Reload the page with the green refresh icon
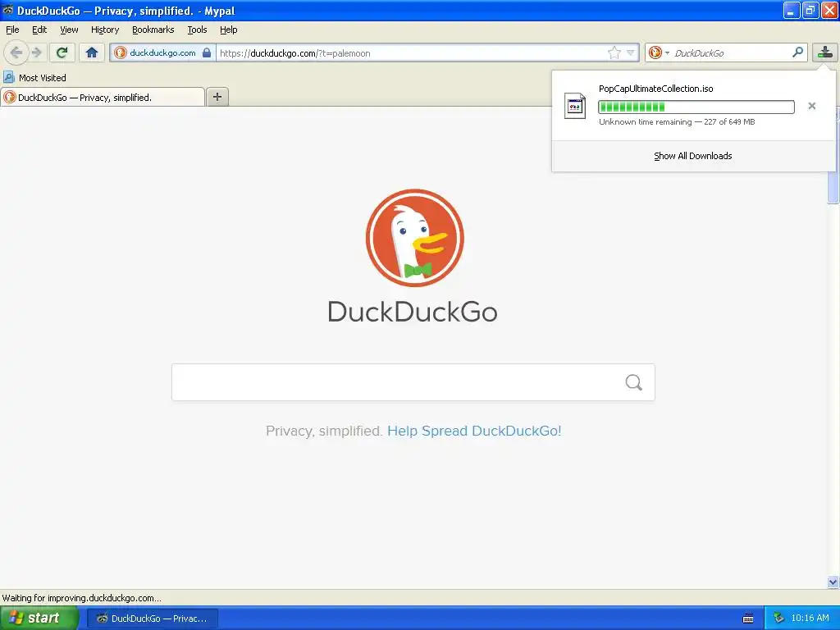 click(62, 52)
